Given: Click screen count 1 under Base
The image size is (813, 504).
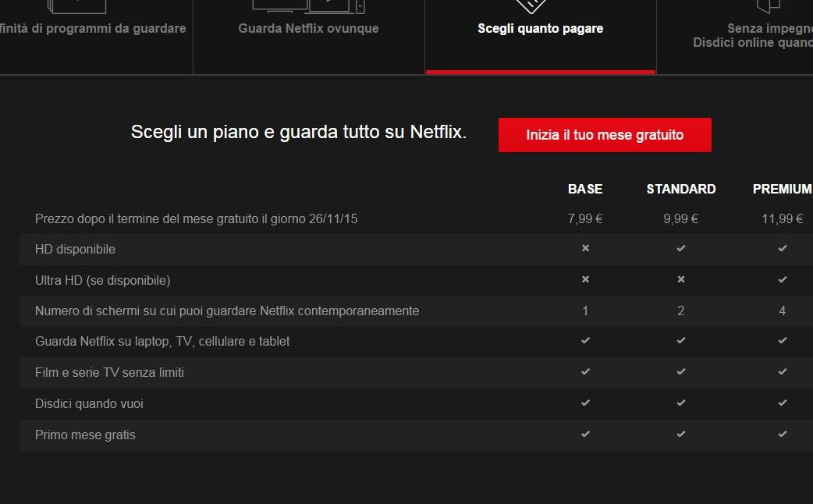Looking at the screenshot, I should tap(585, 311).
